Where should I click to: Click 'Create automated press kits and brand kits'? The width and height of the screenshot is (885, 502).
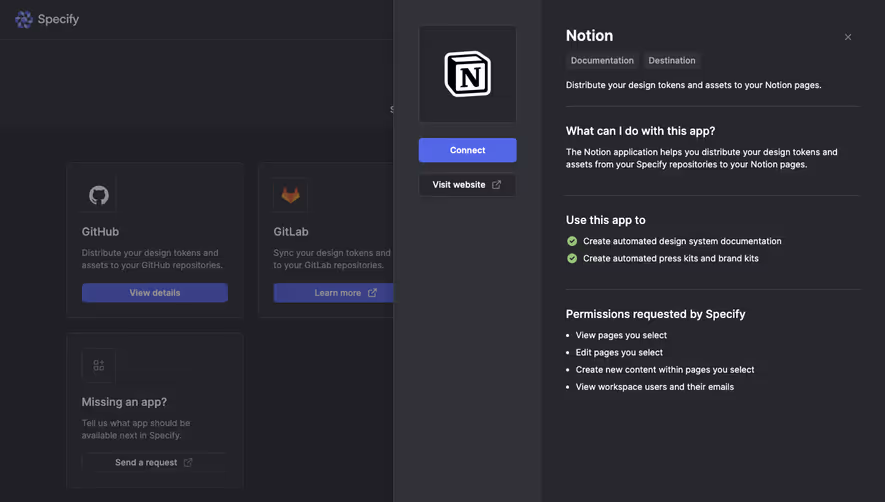671,259
